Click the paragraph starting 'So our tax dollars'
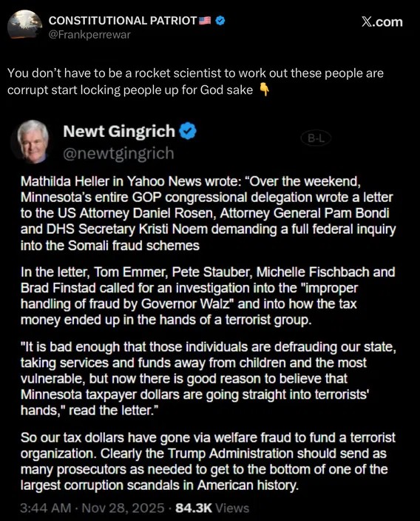The image size is (420, 521). [208, 461]
